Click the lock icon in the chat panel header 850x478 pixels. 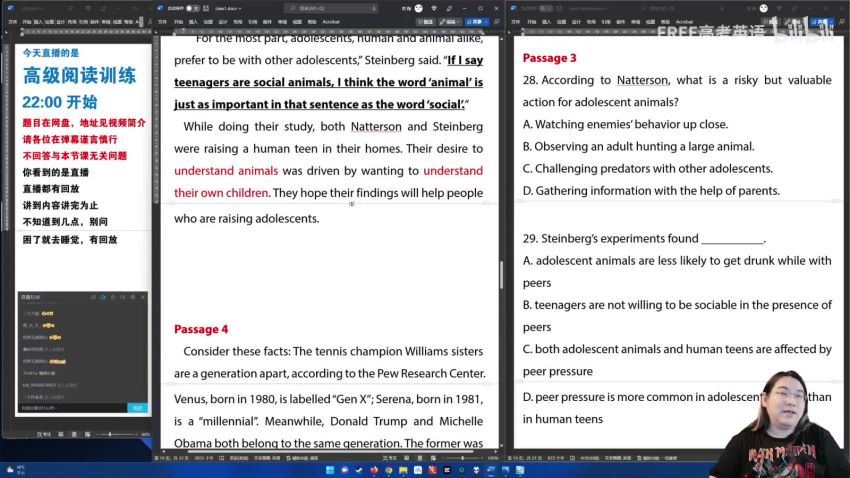point(113,297)
